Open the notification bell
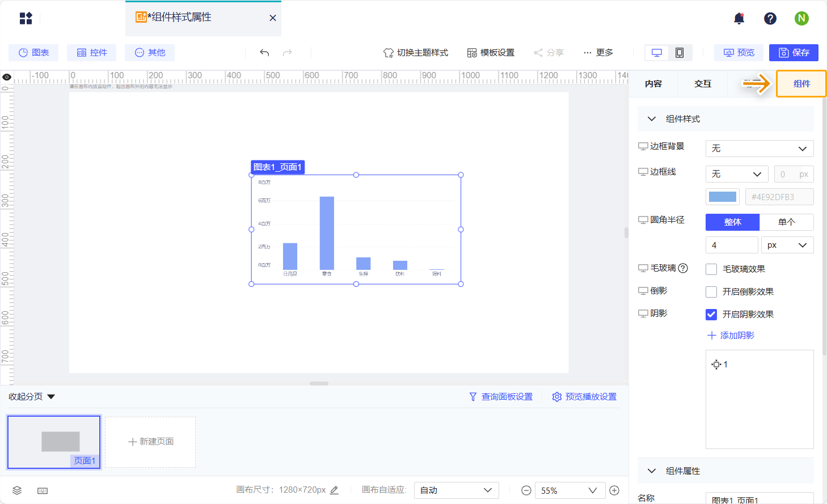This screenshot has height=504, width=827. 739,18
